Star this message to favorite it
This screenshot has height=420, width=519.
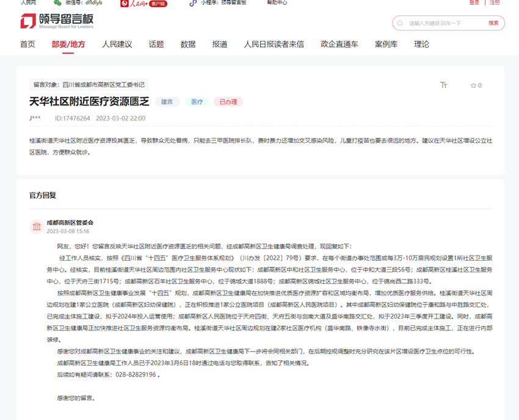click(473, 85)
